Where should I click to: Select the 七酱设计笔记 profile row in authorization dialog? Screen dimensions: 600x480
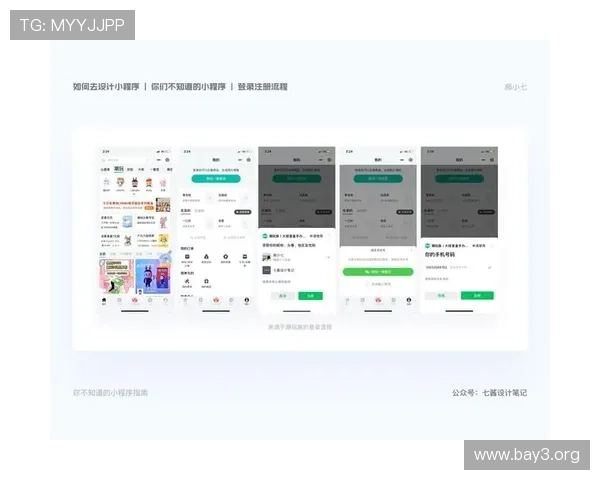point(296,270)
